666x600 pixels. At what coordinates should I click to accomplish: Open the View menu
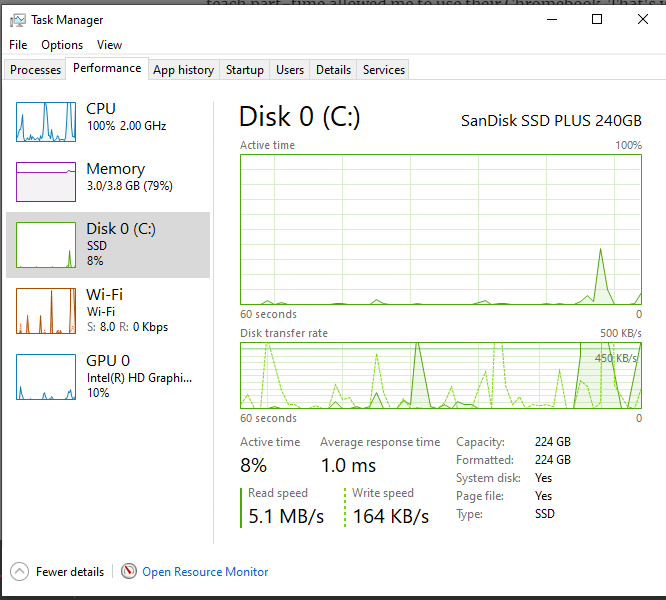tap(109, 45)
